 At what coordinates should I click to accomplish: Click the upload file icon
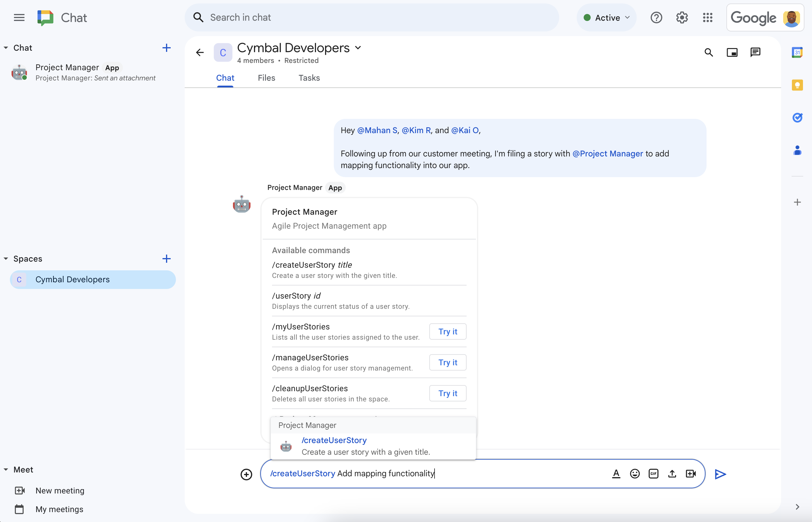(672, 473)
